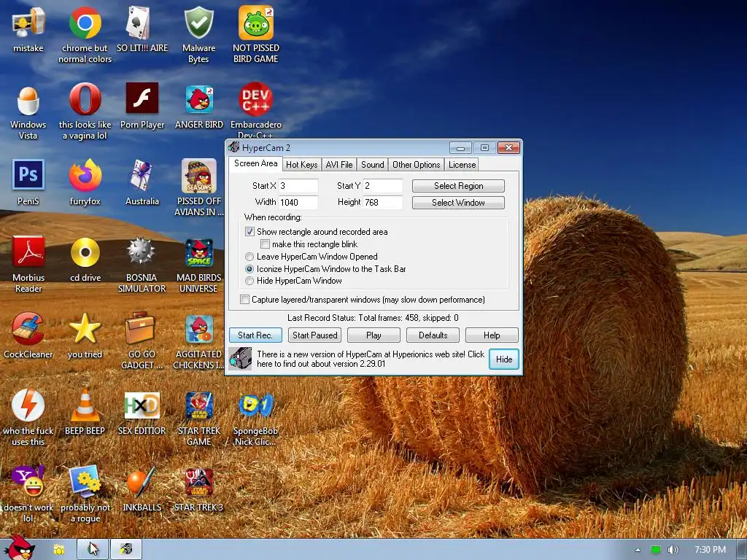Click the Play button in HyperCam
This screenshot has height=560, width=747.
(374, 335)
